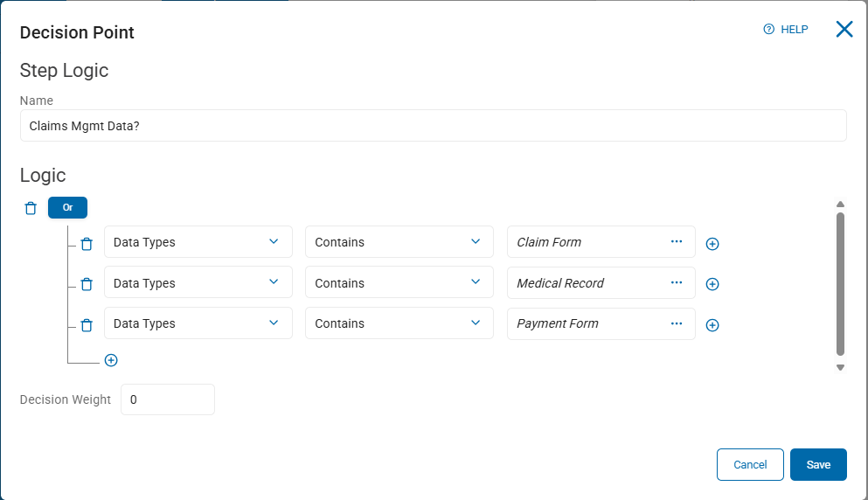This screenshot has width=868, height=500.
Task: Add condition after Medical Record row
Action: point(712,284)
